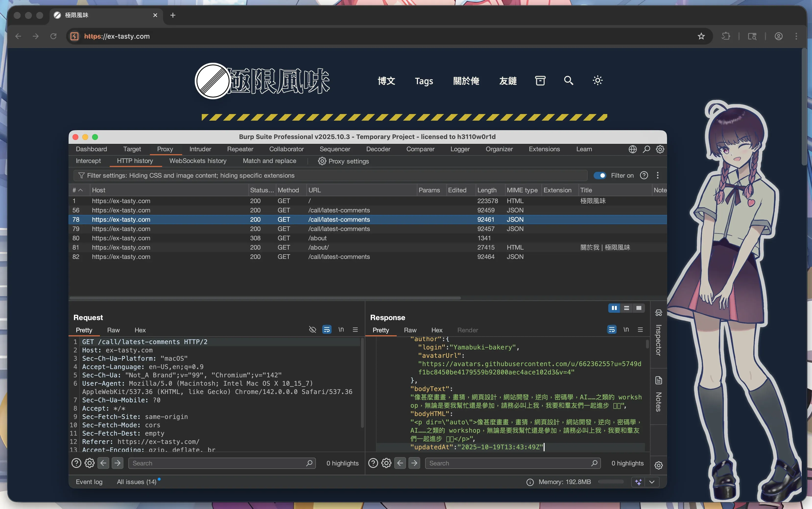
Task: Expand the Response panel hamburger menu
Action: (640, 330)
